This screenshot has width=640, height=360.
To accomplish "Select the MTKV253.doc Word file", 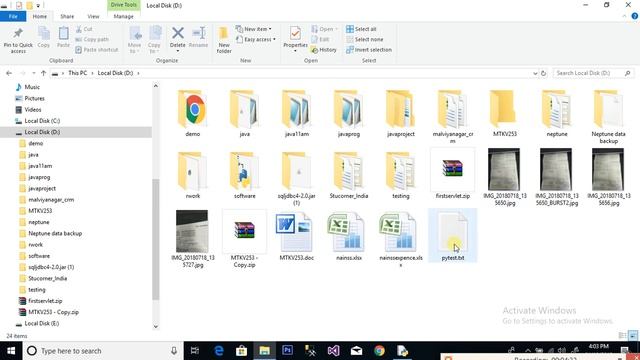I will pos(296,237).
